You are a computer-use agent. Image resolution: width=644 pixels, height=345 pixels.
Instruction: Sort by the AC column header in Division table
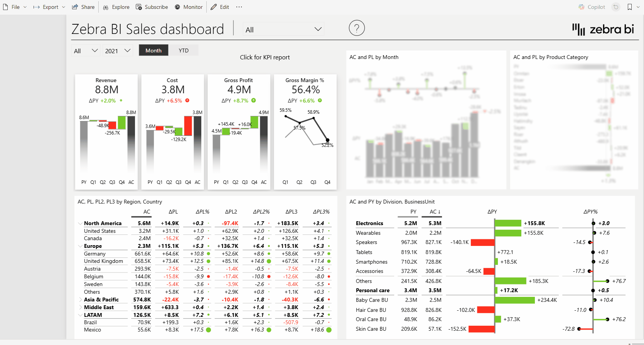(435, 212)
